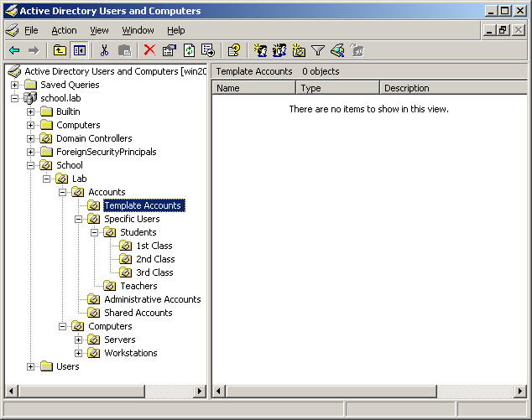The height and width of the screenshot is (420, 532).
Task: Click the Create new user icon
Action: coord(260,50)
